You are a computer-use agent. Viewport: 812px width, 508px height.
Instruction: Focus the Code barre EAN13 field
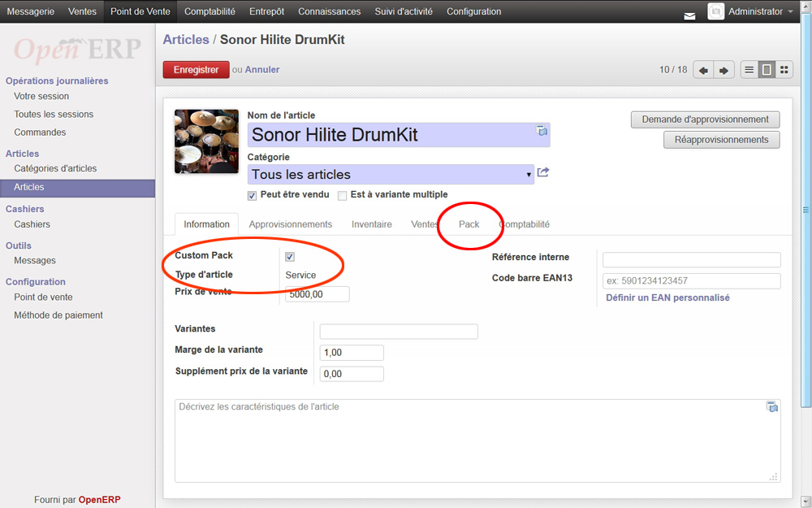[x=691, y=281]
